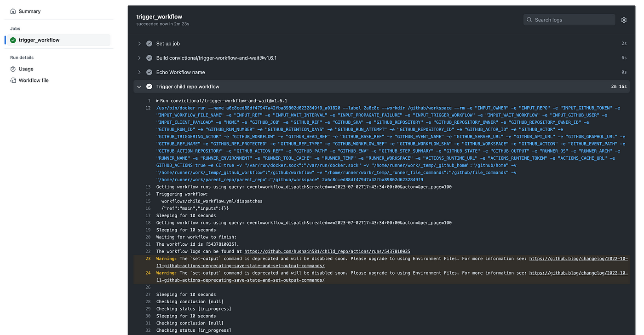Click the 'succeeded now in 2m 23s' status text

[x=163, y=24]
